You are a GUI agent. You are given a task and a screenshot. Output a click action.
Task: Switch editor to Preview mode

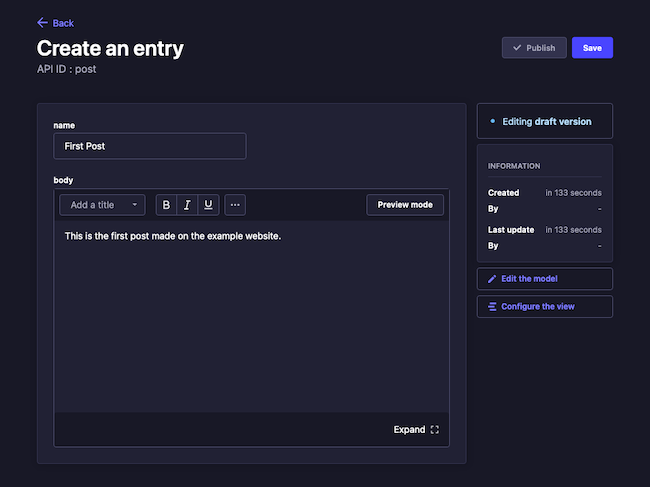[x=405, y=205]
